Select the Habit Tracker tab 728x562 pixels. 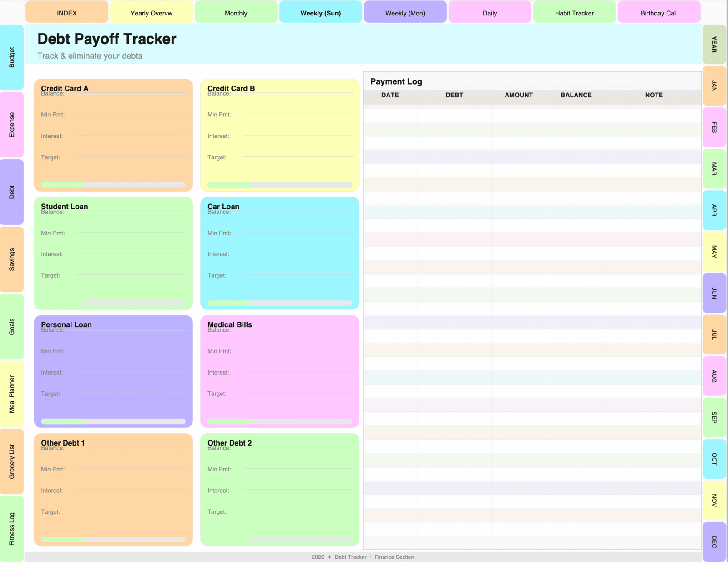(574, 13)
